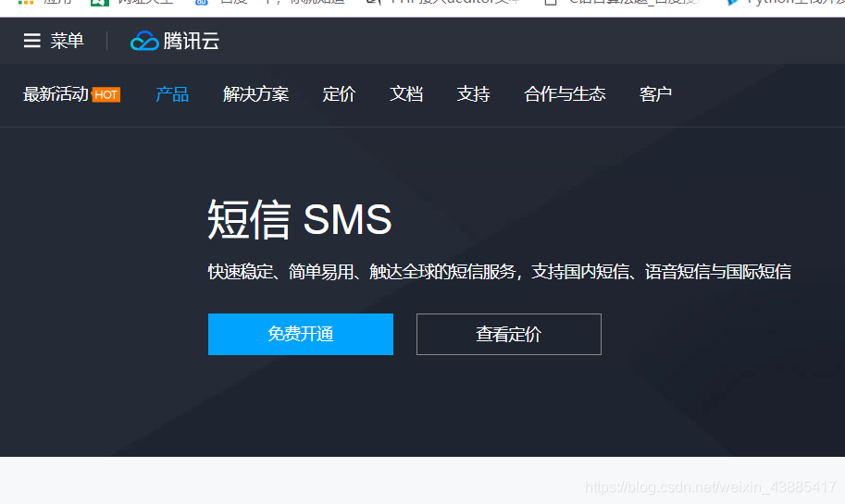Open 最新活动 nav item
Viewport: 845px width, 504px height.
tap(56, 94)
